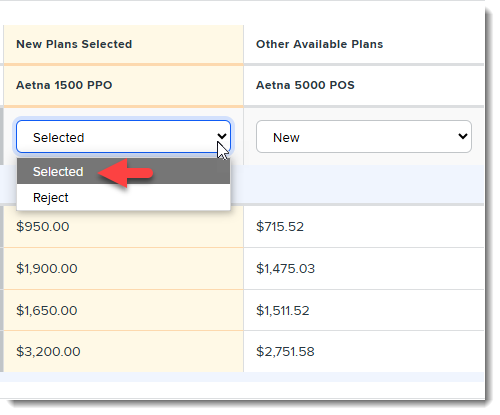Click New Plans Selected column header
Viewport: 500px width, 415px height.
pyautogui.click(x=74, y=44)
